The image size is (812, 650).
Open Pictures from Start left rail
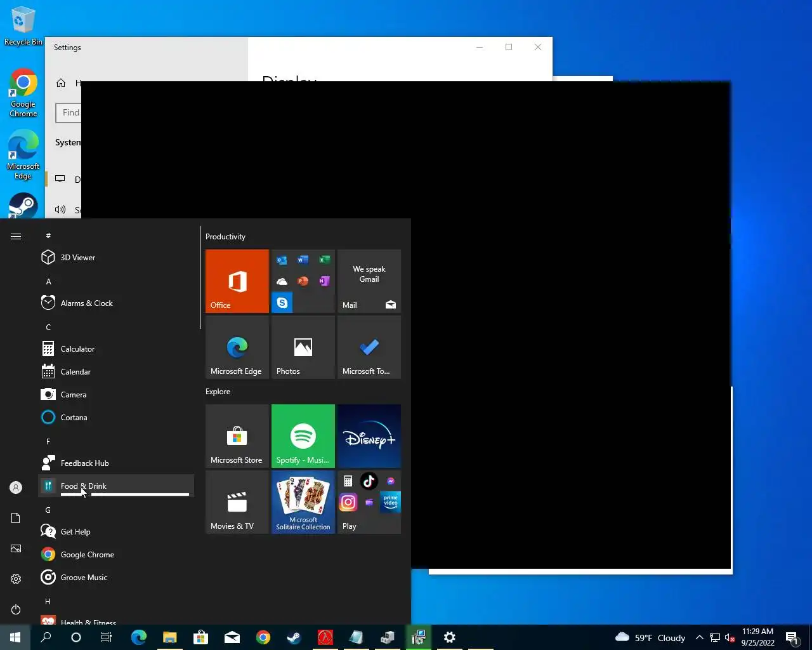[x=16, y=548]
